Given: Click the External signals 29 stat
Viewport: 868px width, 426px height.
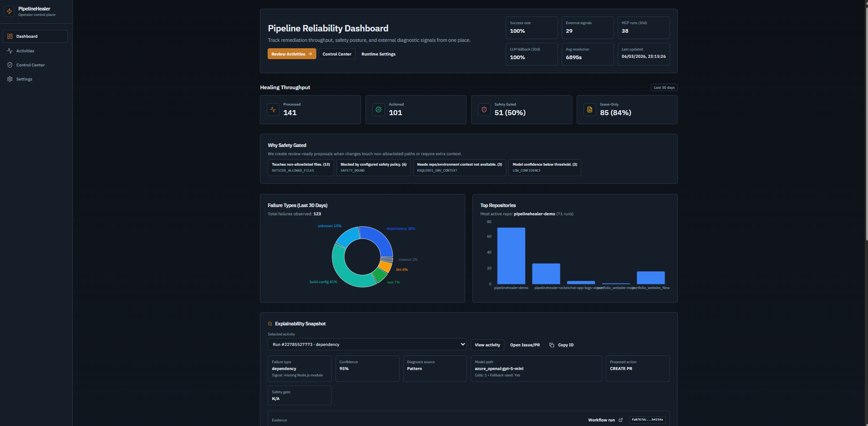Looking at the screenshot, I should point(588,28).
